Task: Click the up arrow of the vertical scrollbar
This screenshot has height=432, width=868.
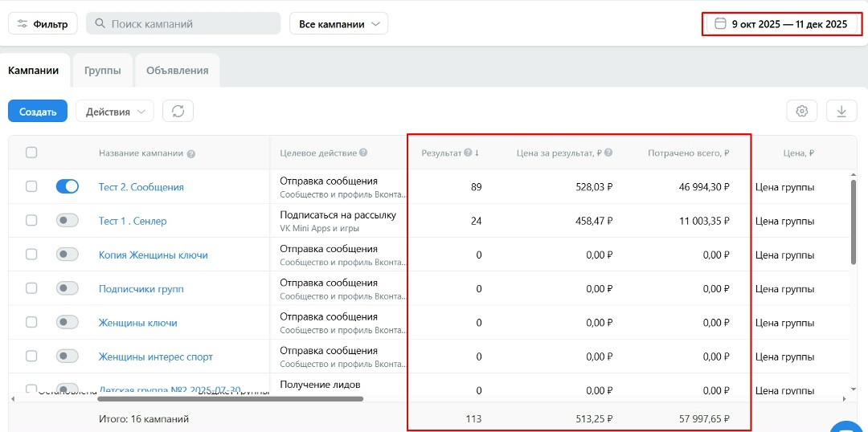Action: (853, 173)
